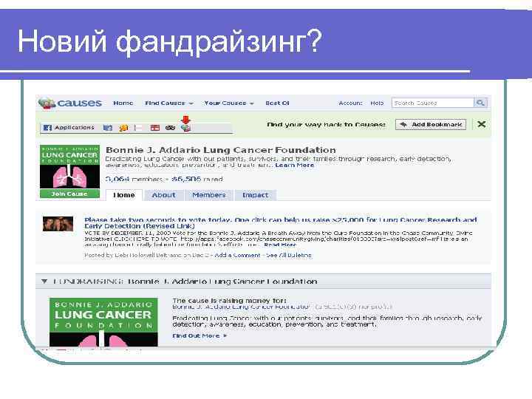The height and width of the screenshot is (399, 532).
Task: Dismiss the bookmark banner with X
Action: 482,124
